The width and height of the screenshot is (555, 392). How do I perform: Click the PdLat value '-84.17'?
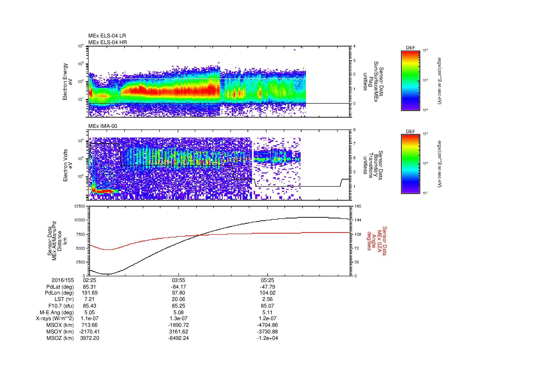(178, 287)
